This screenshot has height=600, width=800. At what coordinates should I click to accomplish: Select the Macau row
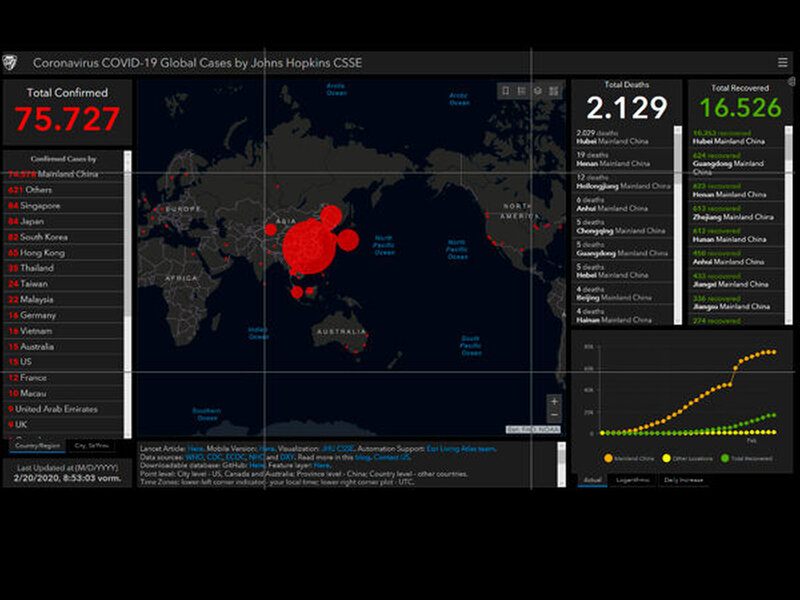click(63, 393)
